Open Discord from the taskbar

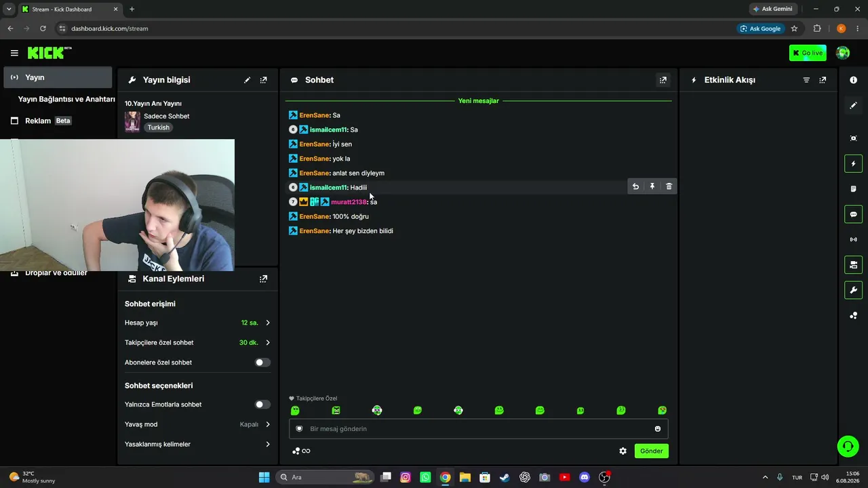(585, 477)
